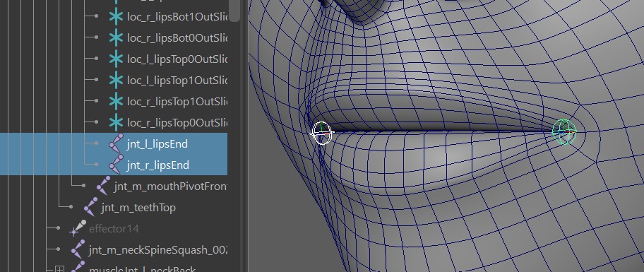The width and height of the screenshot is (644, 272).
Task: Click the jnt_l_lipsEnd row label
Action: pos(157,144)
